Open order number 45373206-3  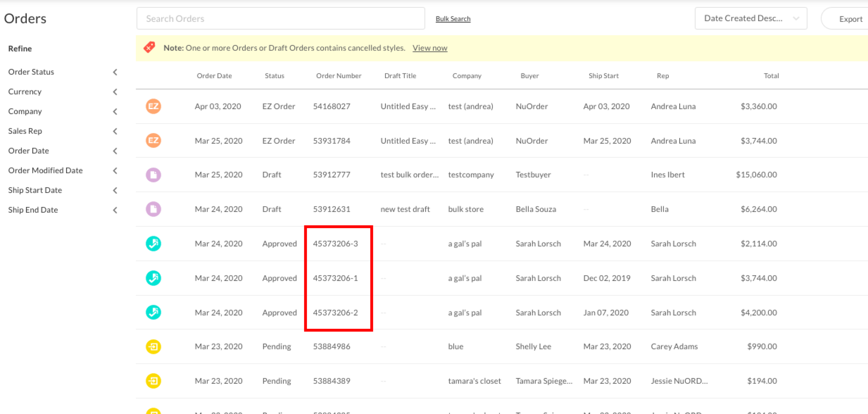pos(335,244)
